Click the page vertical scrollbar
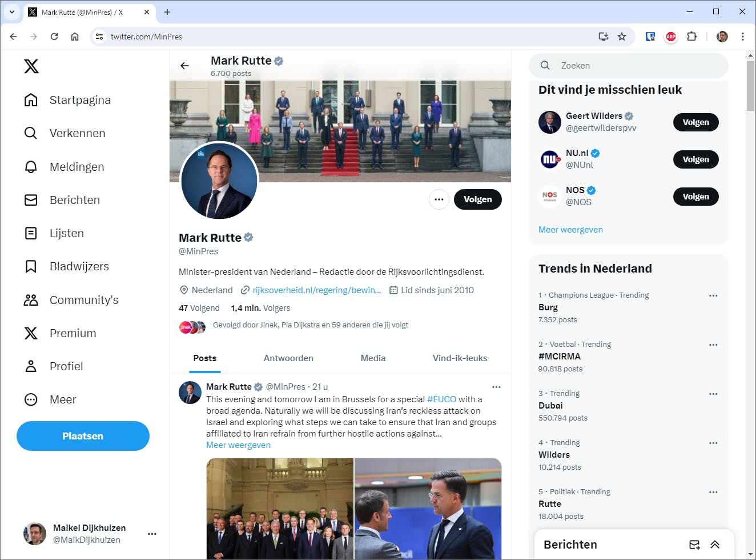The width and height of the screenshot is (756, 560). [751, 86]
